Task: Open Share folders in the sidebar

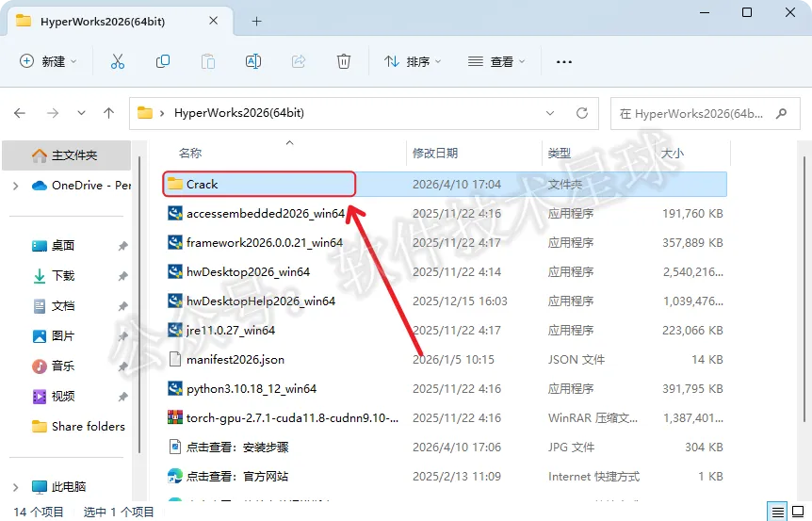Action: [x=78, y=426]
